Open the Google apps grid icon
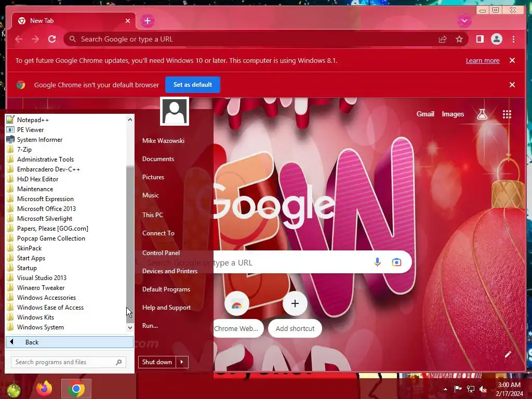Image resolution: width=532 pixels, height=399 pixels. 507,114
